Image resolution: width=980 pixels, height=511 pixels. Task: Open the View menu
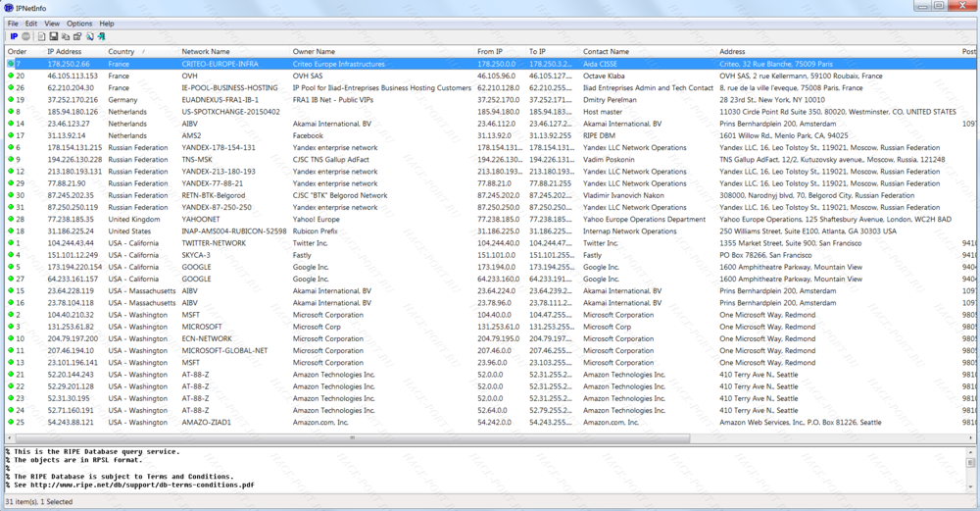(x=52, y=24)
